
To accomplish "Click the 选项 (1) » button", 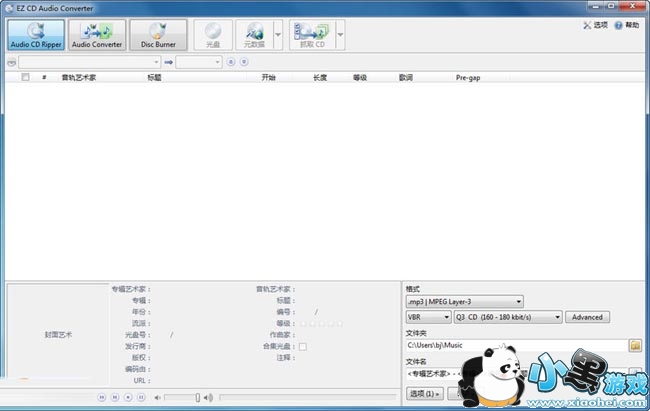I will coord(424,393).
